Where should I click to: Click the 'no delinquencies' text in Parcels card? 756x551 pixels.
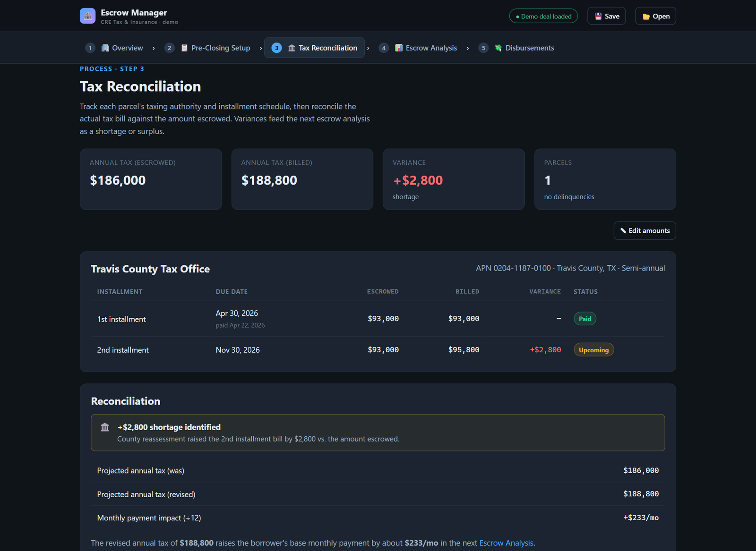click(569, 197)
